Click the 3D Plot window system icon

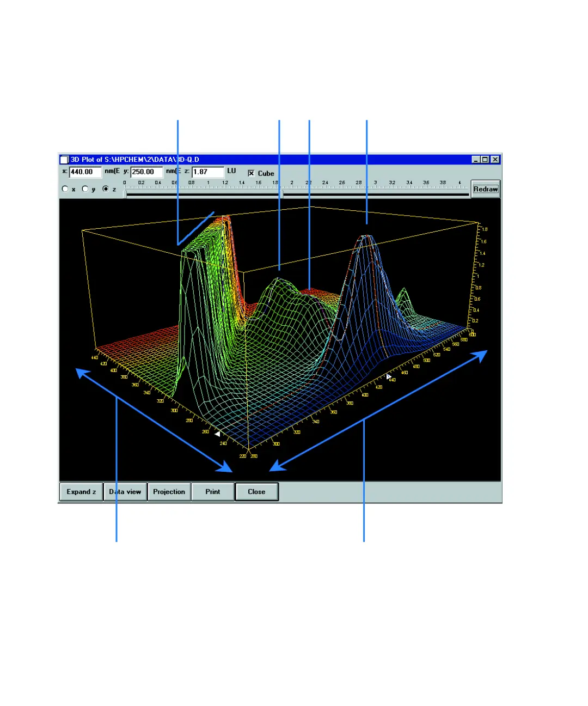[64, 160]
